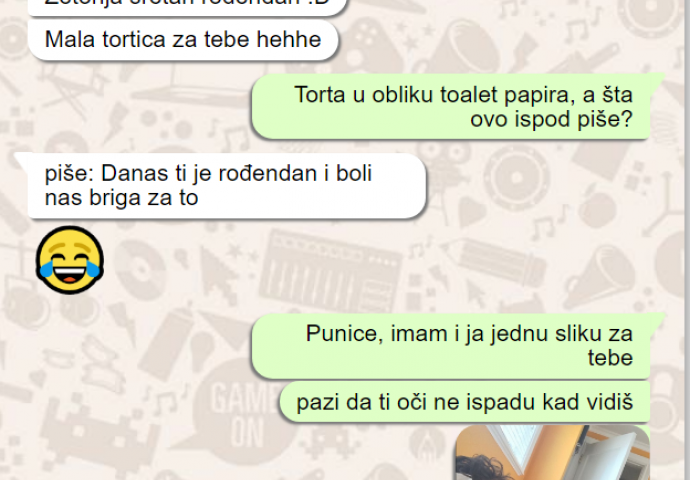Click the laughing-crying emoji message
The height and width of the screenshot is (480, 690).
pyautogui.click(x=70, y=260)
